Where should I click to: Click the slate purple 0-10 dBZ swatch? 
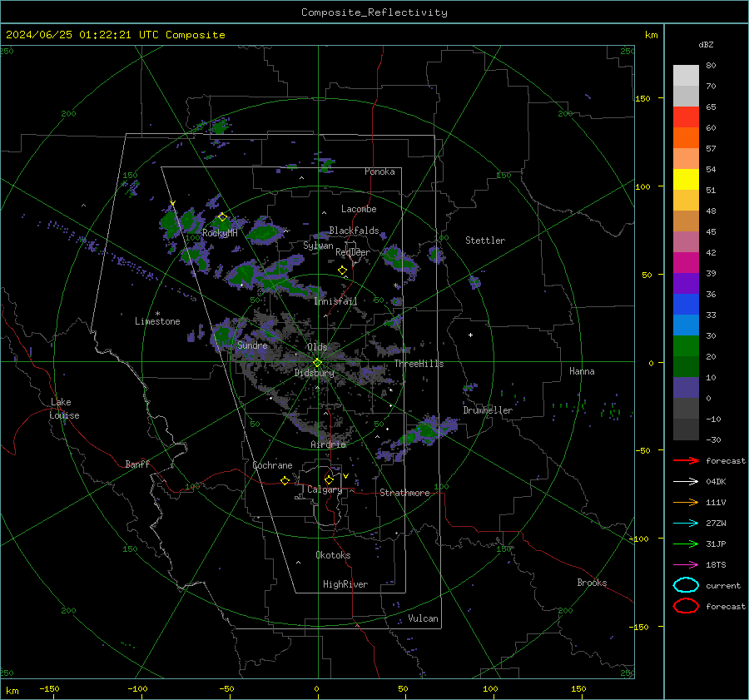pyautogui.click(x=686, y=388)
